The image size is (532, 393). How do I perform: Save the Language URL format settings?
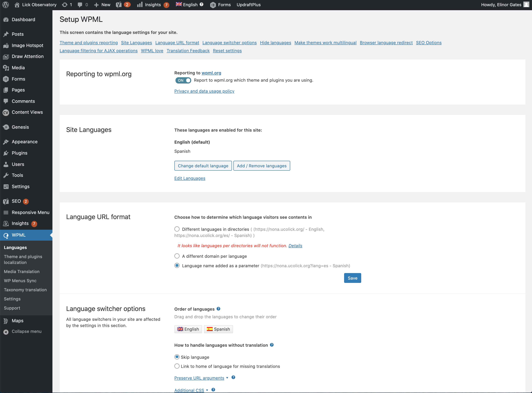coord(352,278)
